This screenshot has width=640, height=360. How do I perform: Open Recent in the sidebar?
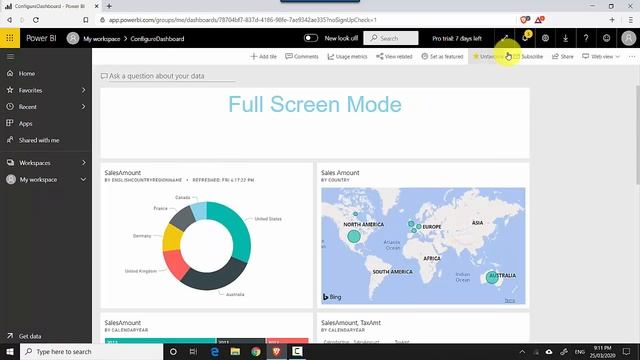click(x=27, y=107)
